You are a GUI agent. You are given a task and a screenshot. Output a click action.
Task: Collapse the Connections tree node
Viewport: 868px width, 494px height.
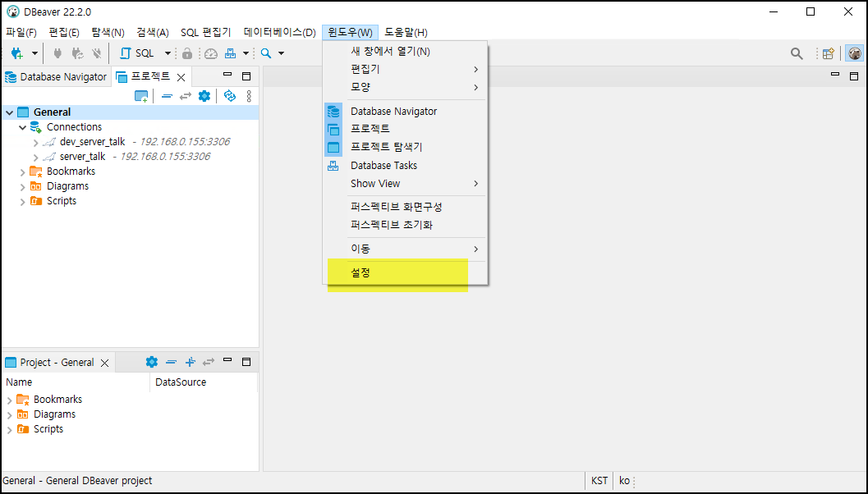[23, 127]
